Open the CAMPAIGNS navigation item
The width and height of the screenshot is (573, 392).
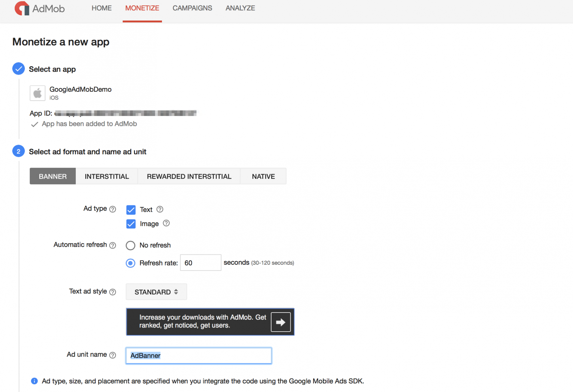[x=192, y=8]
